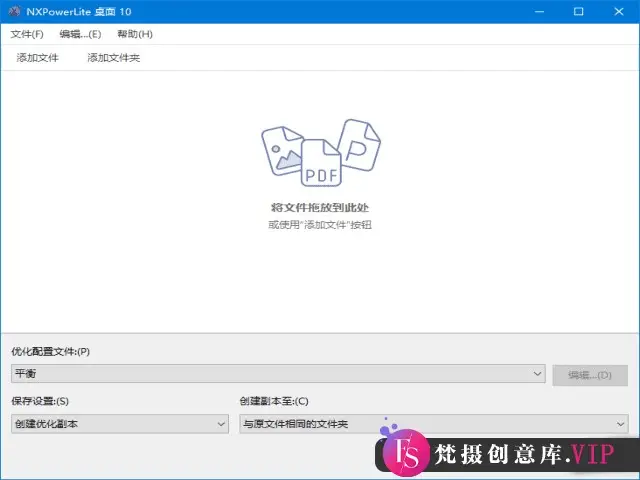The width and height of the screenshot is (640, 480).
Task: Click the 编辑...(D) profile button
Action: [x=590, y=375]
